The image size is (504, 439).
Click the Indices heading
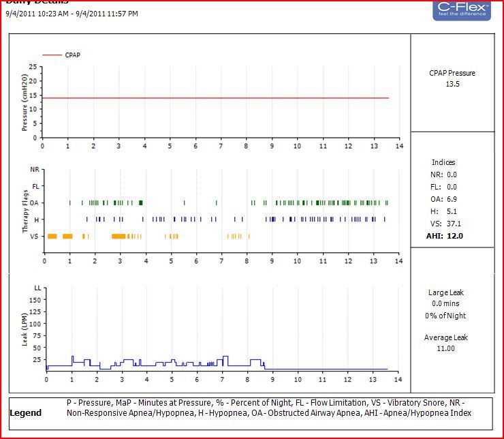(x=443, y=162)
